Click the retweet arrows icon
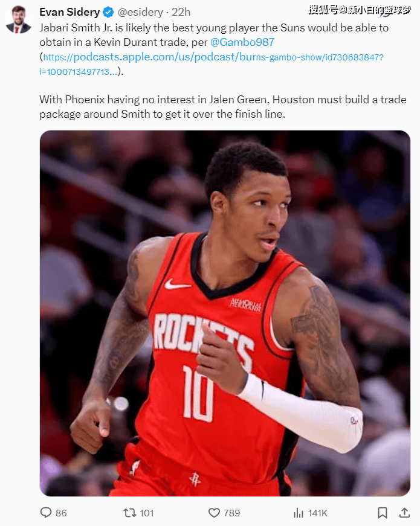 tap(129, 513)
